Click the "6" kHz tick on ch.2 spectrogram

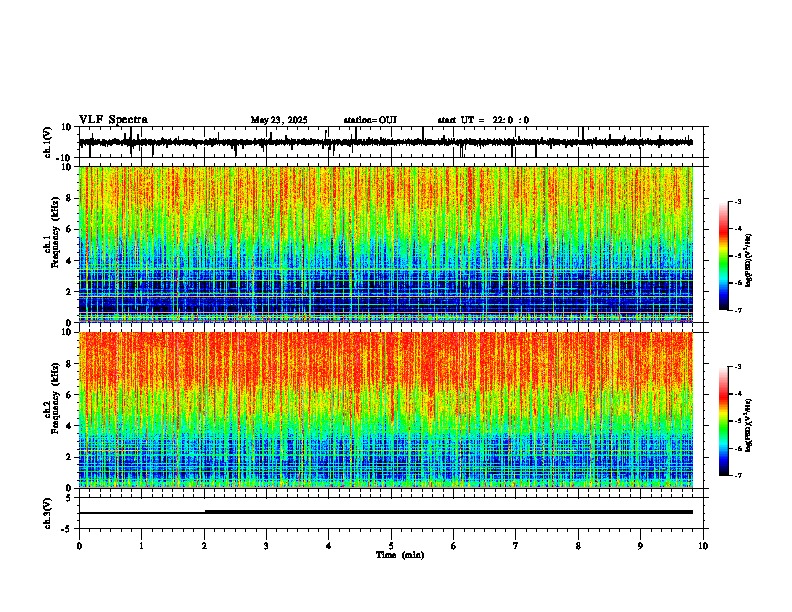coord(69,394)
